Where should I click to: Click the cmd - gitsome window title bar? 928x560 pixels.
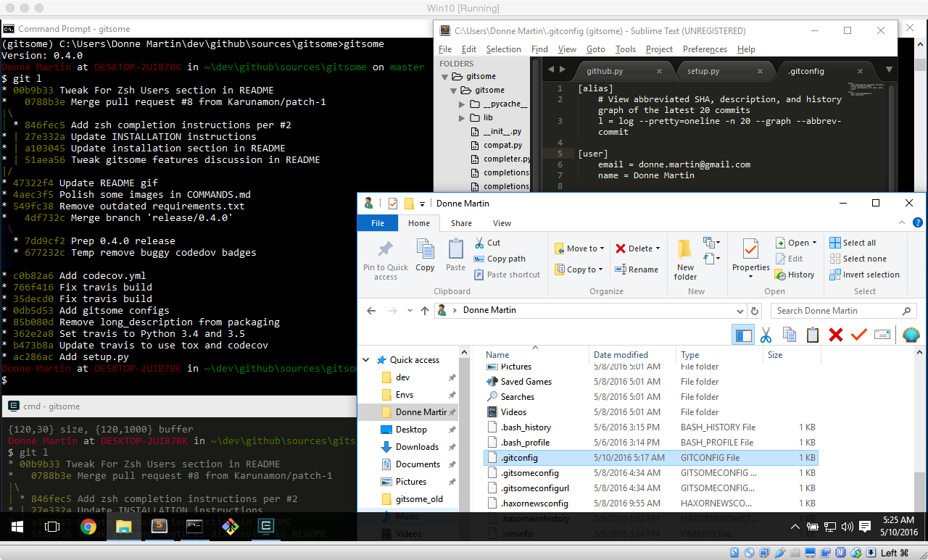tap(178, 406)
